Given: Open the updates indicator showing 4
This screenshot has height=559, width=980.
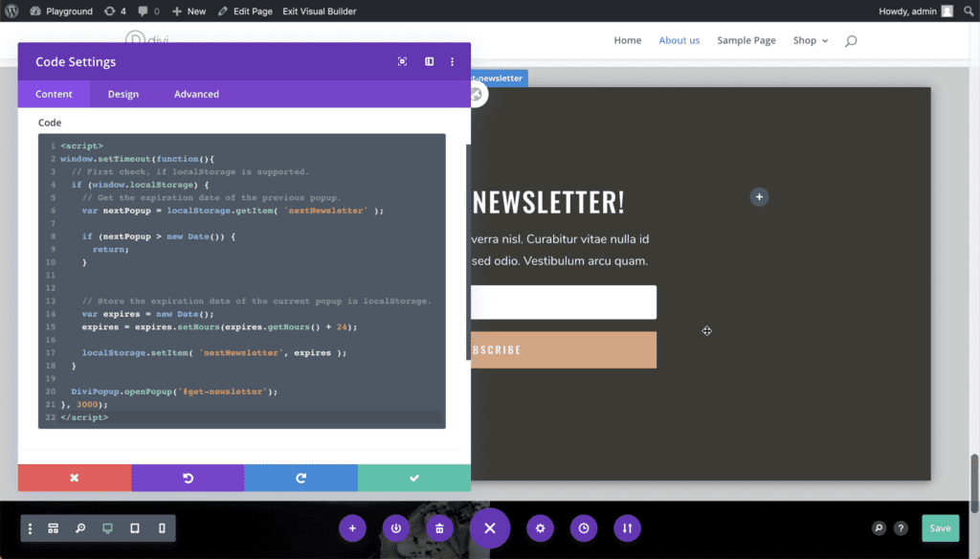Looking at the screenshot, I should pos(115,11).
